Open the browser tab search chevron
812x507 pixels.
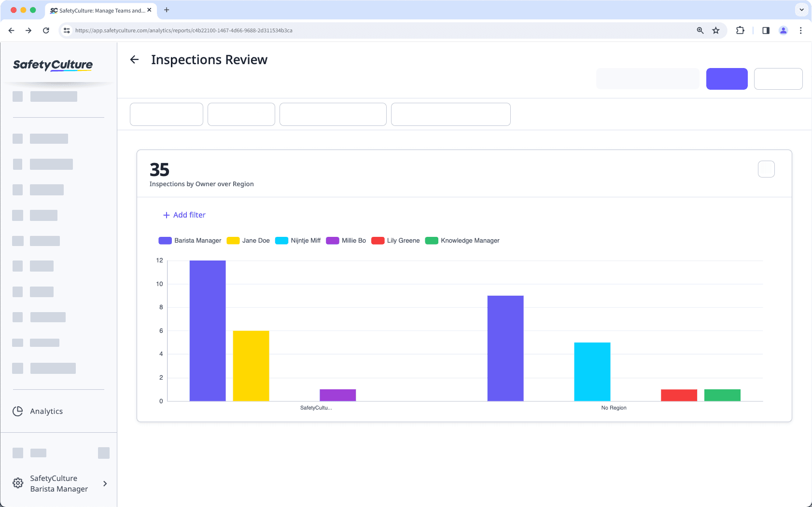click(x=801, y=10)
